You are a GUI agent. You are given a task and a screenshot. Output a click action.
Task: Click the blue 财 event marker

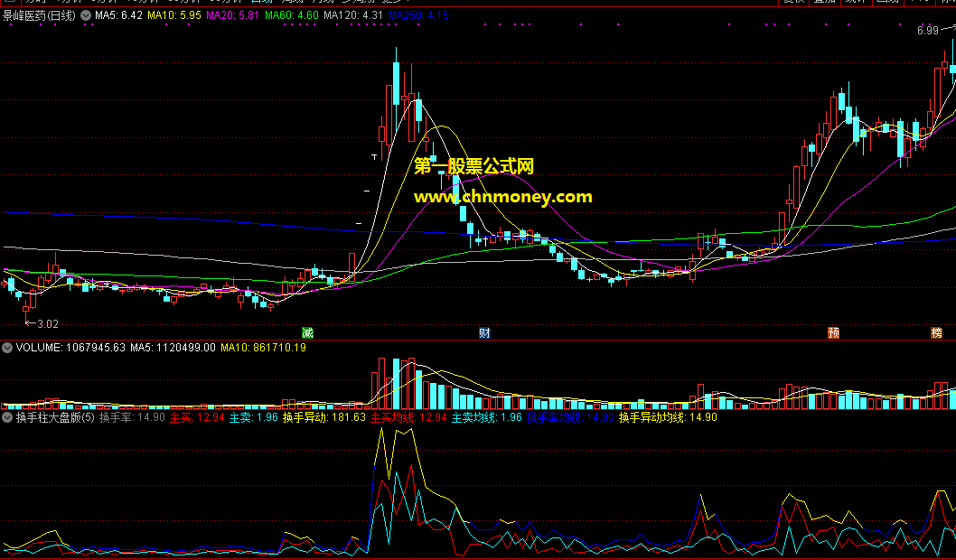[x=484, y=332]
